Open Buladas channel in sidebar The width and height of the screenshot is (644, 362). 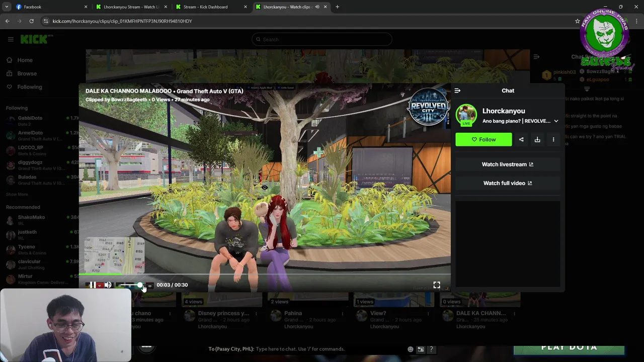click(x=41, y=180)
